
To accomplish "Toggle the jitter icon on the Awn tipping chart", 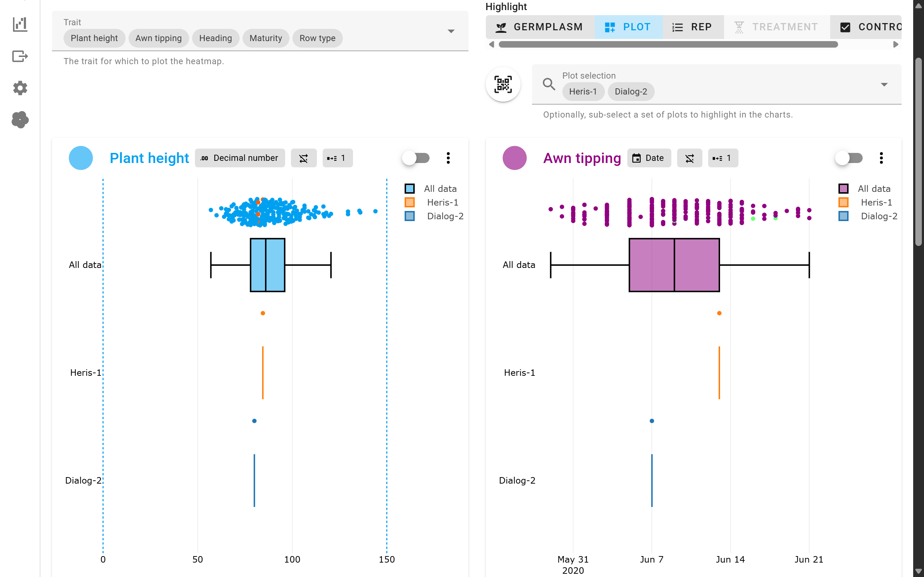I will coord(689,158).
